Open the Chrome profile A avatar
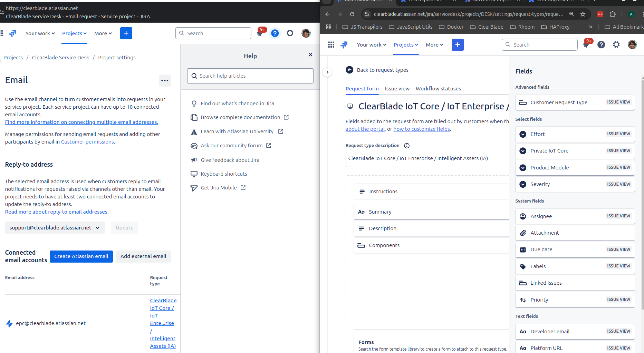The image size is (644, 353). pos(631,14)
